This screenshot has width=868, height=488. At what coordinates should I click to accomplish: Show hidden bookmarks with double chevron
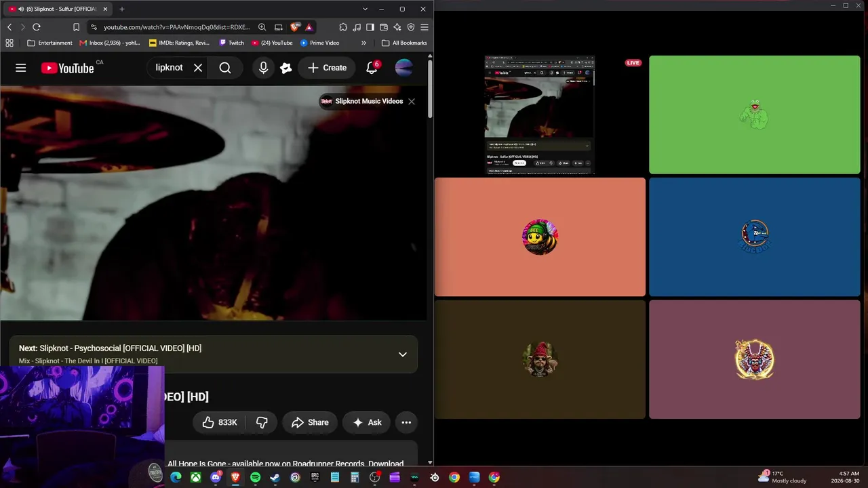coord(363,43)
